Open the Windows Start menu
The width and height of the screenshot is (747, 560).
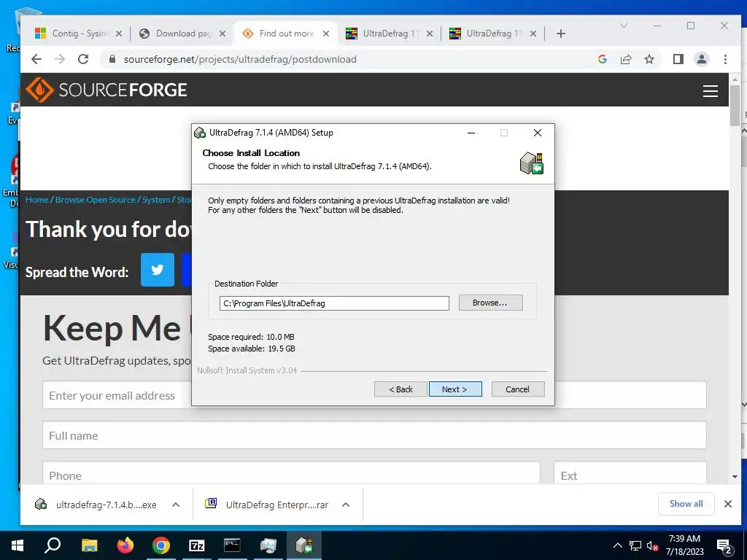pyautogui.click(x=18, y=545)
